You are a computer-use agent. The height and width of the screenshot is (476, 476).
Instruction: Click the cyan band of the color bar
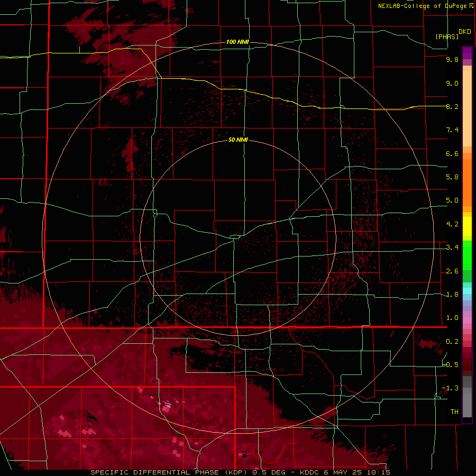pos(467,291)
